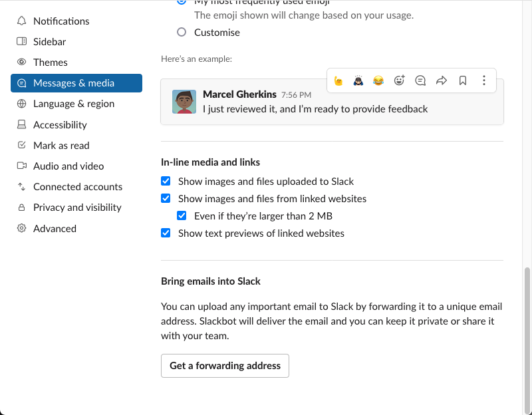
Task: Click the eye icon beside Themes
Action: click(21, 62)
